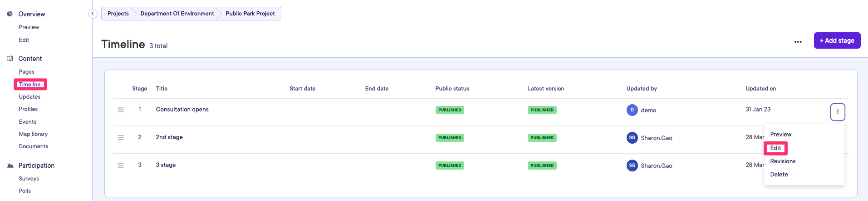
Task: Click the Overview pie chart icon
Action: [x=10, y=14]
